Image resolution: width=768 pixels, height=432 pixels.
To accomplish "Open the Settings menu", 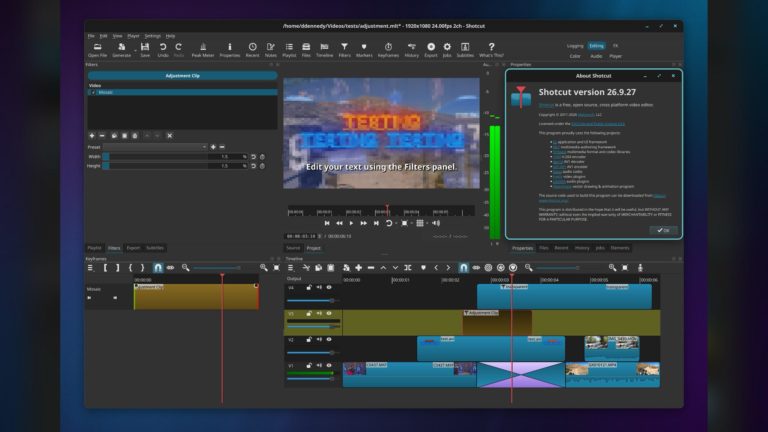I will tap(152, 36).
